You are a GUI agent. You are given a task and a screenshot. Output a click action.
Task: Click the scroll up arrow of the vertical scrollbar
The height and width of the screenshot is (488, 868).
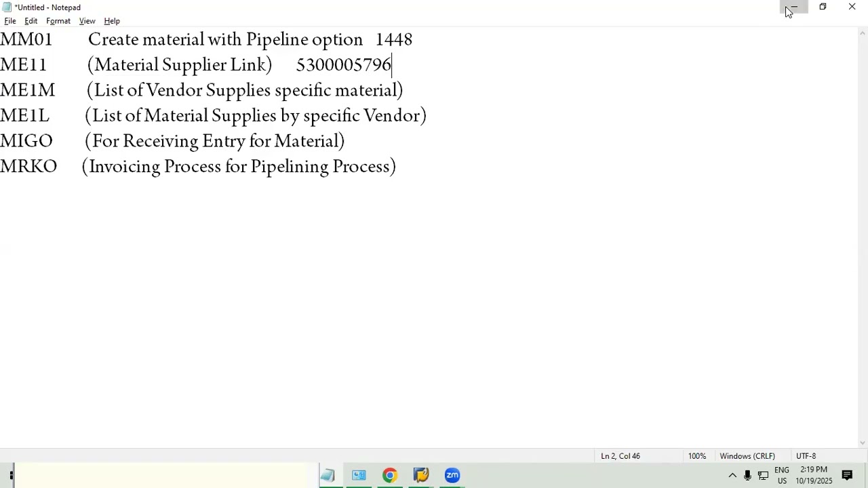[863, 33]
